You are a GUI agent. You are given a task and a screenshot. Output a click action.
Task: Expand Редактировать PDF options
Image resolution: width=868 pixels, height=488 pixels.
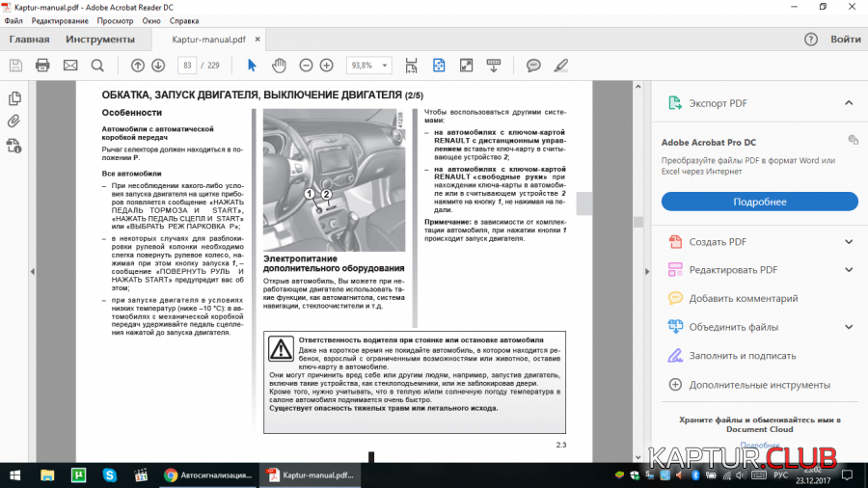pyautogui.click(x=849, y=270)
